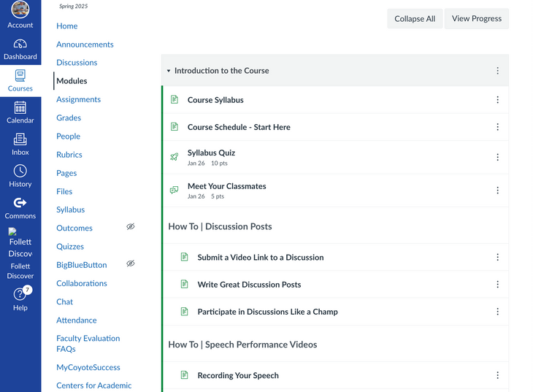Image resolution: width=533 pixels, height=392 pixels.
Task: Open options for Submit a Video Link
Action: pyautogui.click(x=498, y=257)
